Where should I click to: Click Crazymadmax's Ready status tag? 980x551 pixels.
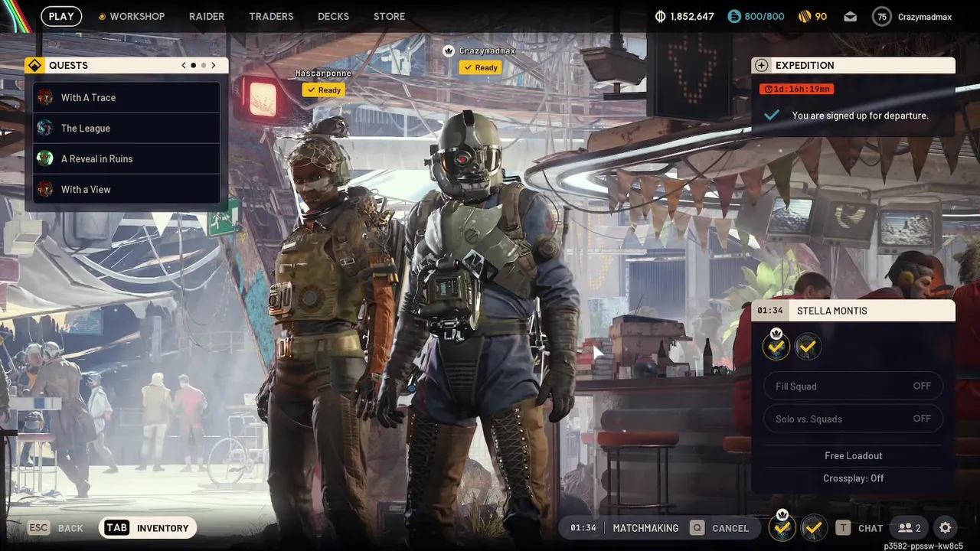(480, 67)
